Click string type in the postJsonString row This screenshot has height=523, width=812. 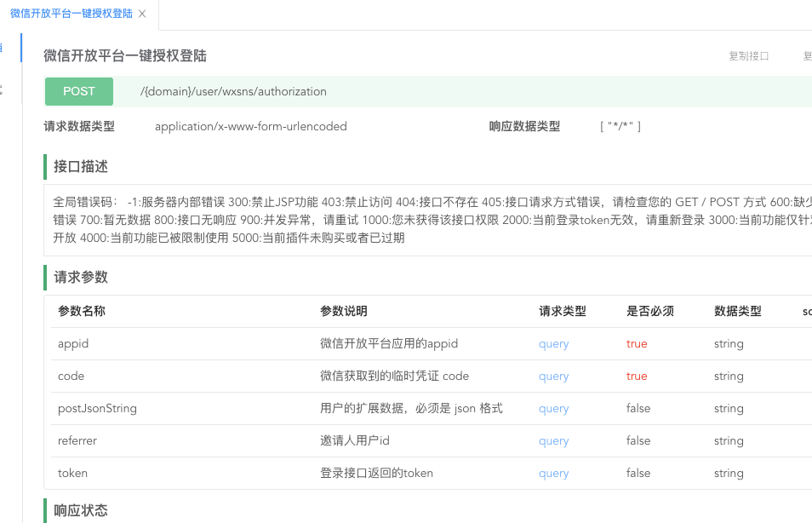729,409
